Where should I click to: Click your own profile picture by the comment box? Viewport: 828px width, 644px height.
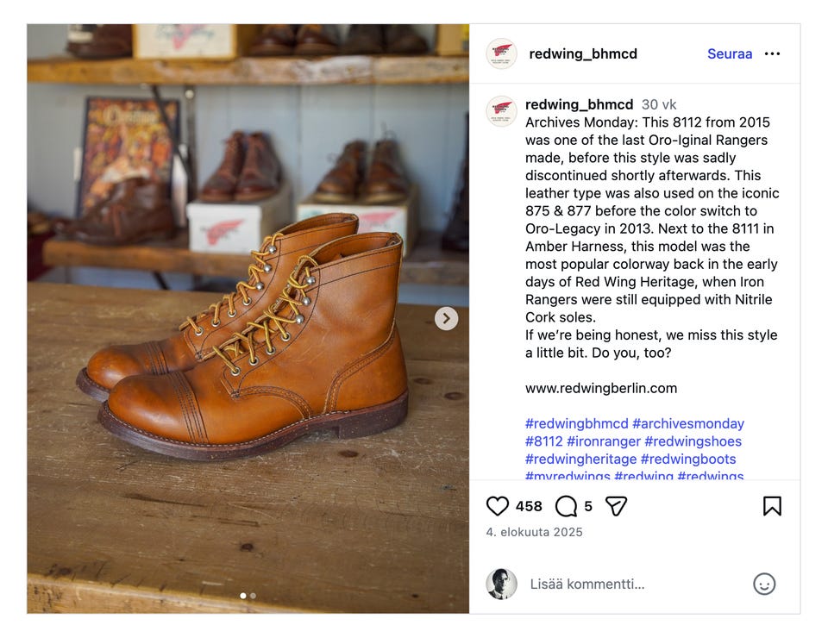point(502,584)
